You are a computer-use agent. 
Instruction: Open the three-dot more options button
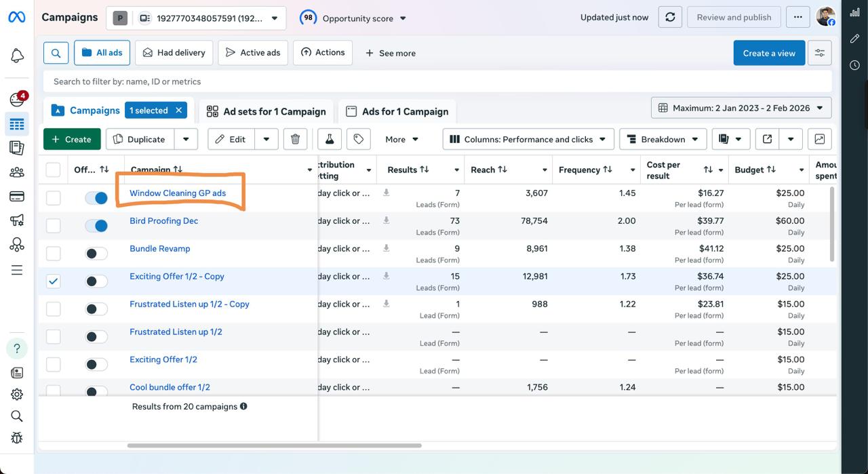click(797, 18)
